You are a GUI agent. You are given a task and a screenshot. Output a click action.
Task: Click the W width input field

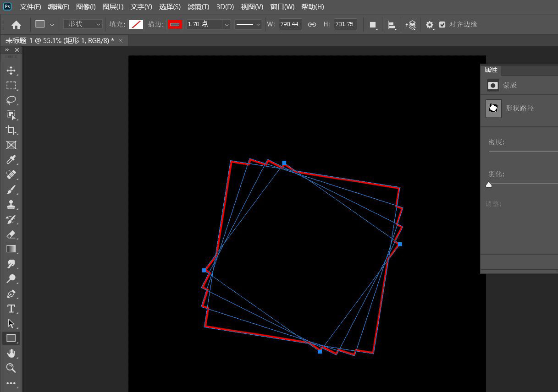[289, 24]
